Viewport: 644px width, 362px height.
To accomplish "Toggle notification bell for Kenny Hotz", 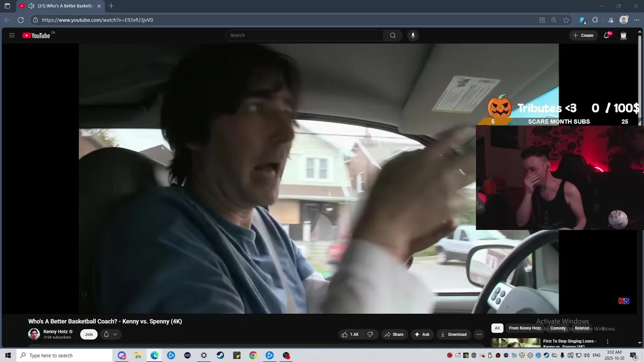I will coord(106,334).
